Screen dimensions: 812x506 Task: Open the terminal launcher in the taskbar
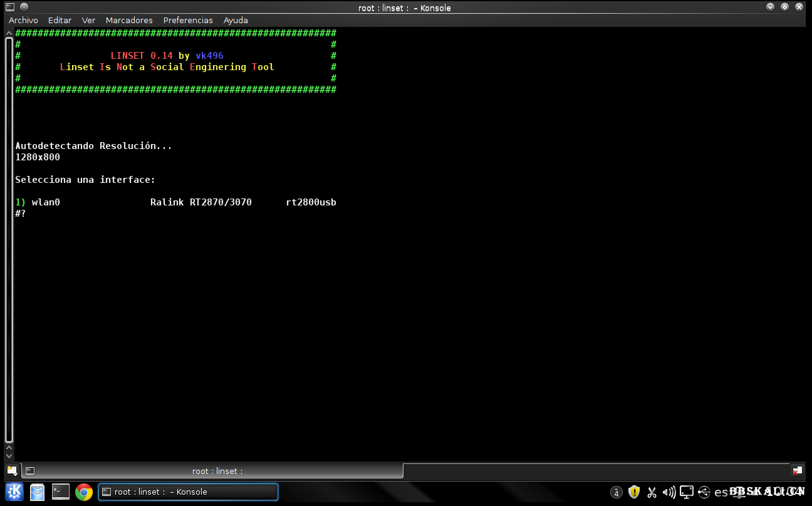[x=61, y=492]
